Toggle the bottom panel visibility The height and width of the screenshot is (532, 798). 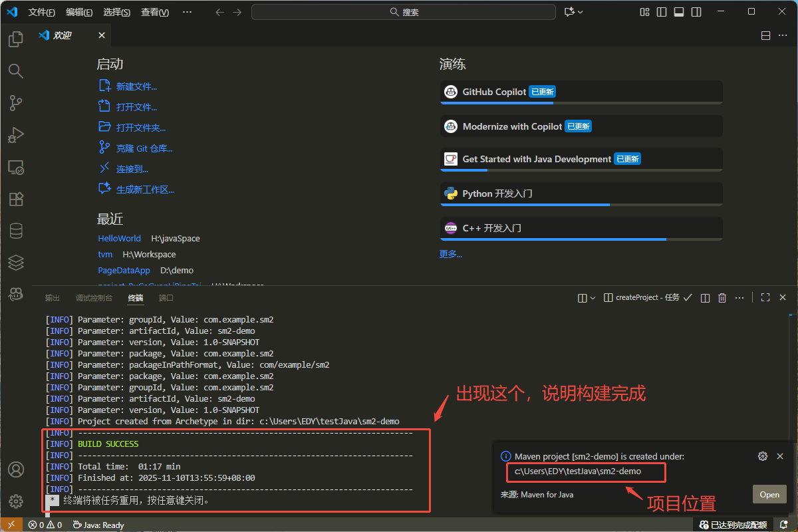pyautogui.click(x=679, y=12)
